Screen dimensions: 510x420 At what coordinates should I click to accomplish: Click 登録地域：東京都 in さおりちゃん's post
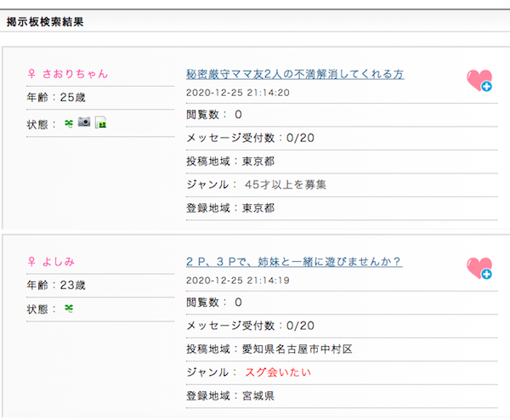pos(230,208)
